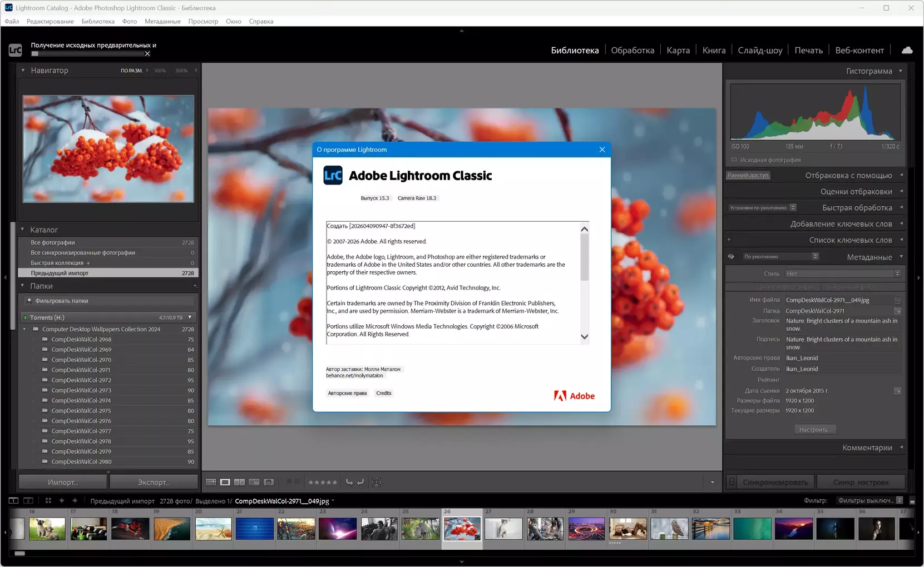Add keyword tag with the plus icon

tap(729, 240)
